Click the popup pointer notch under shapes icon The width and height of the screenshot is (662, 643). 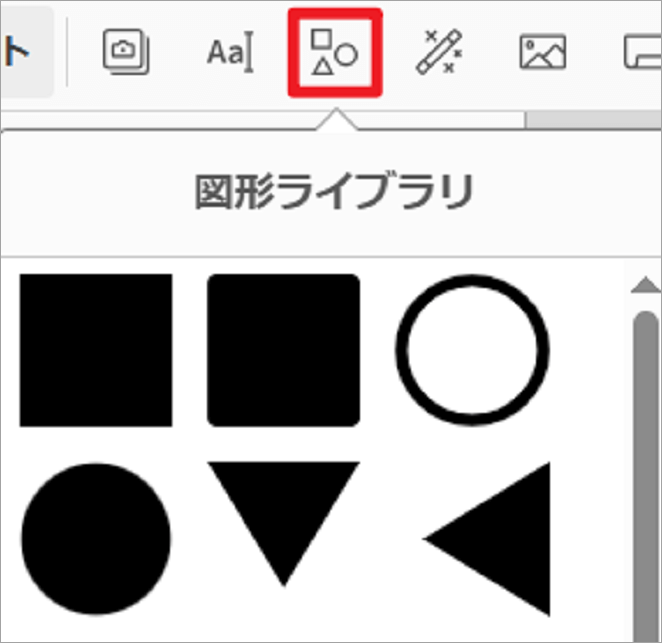pyautogui.click(x=335, y=121)
